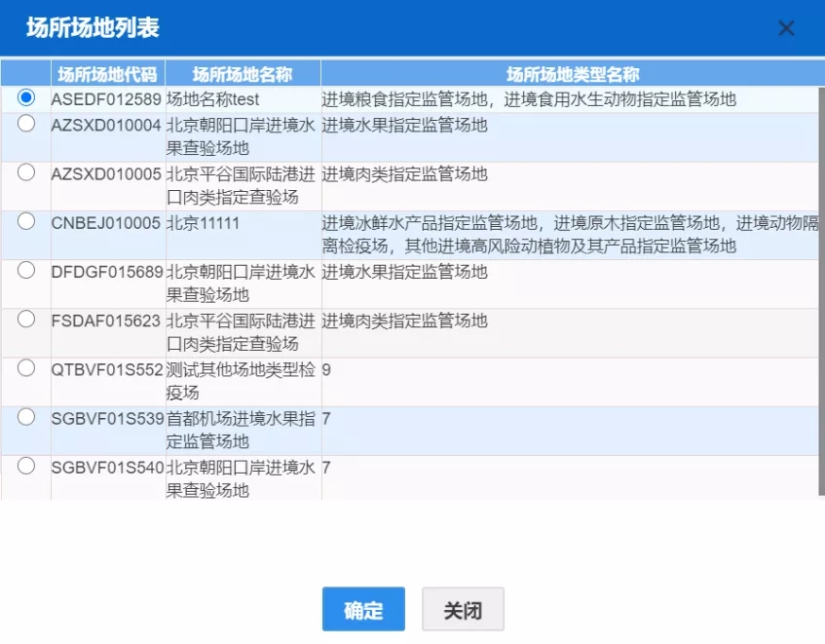Screen dimensions: 825x644
Task: Select the radio button for AZSXD010004
Action: (25, 123)
